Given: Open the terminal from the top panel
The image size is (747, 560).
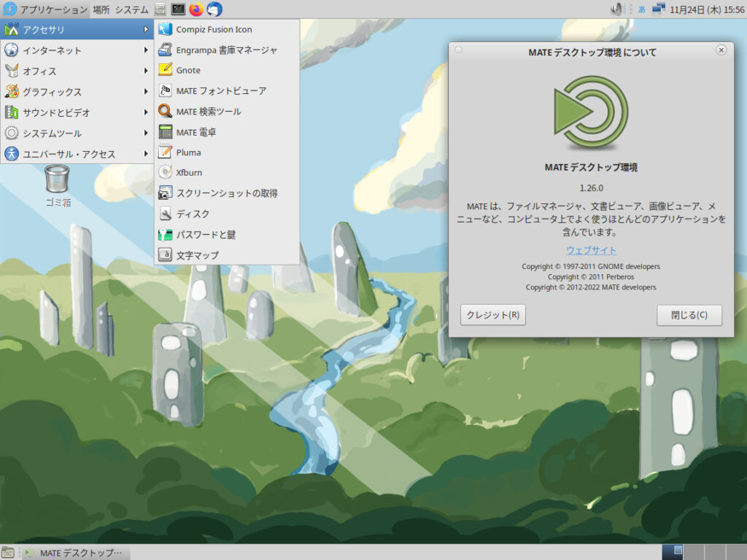Looking at the screenshot, I should [x=177, y=7].
